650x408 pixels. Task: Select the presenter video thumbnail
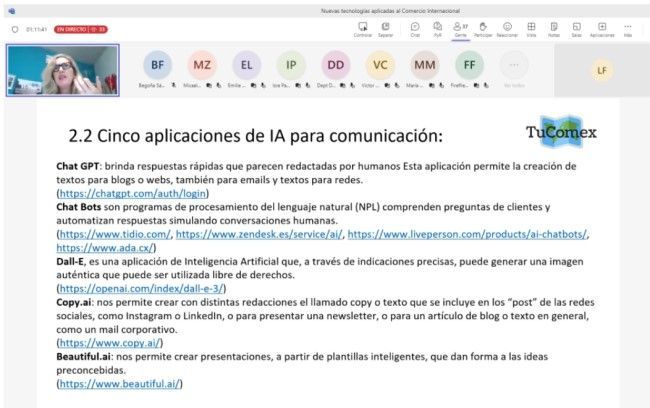(x=63, y=70)
